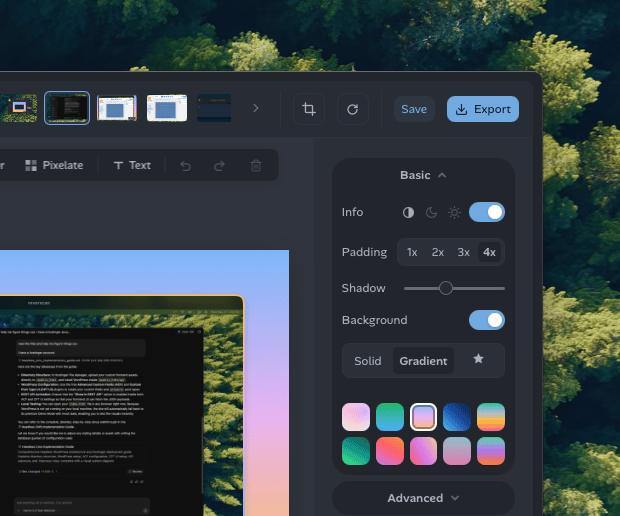Image resolution: width=620 pixels, height=516 pixels.
Task: Select the Pixelate tool
Action: [x=54, y=165]
